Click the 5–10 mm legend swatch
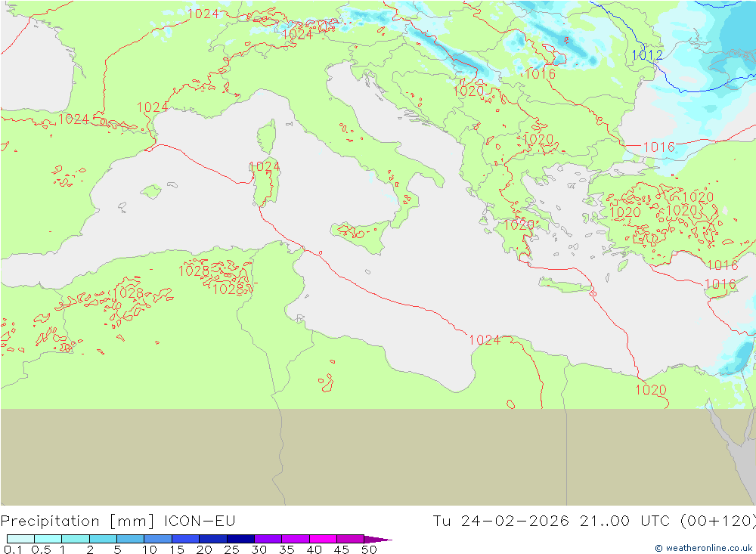 131,539
